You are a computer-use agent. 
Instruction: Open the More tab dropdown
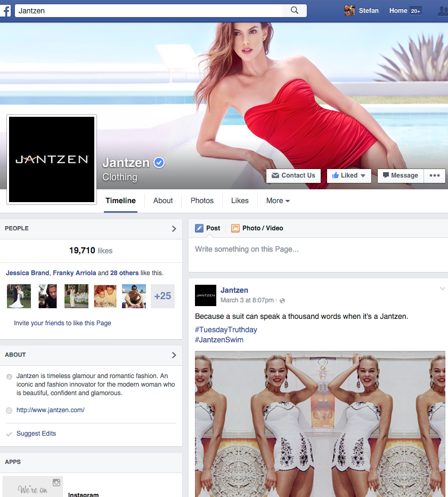(278, 201)
